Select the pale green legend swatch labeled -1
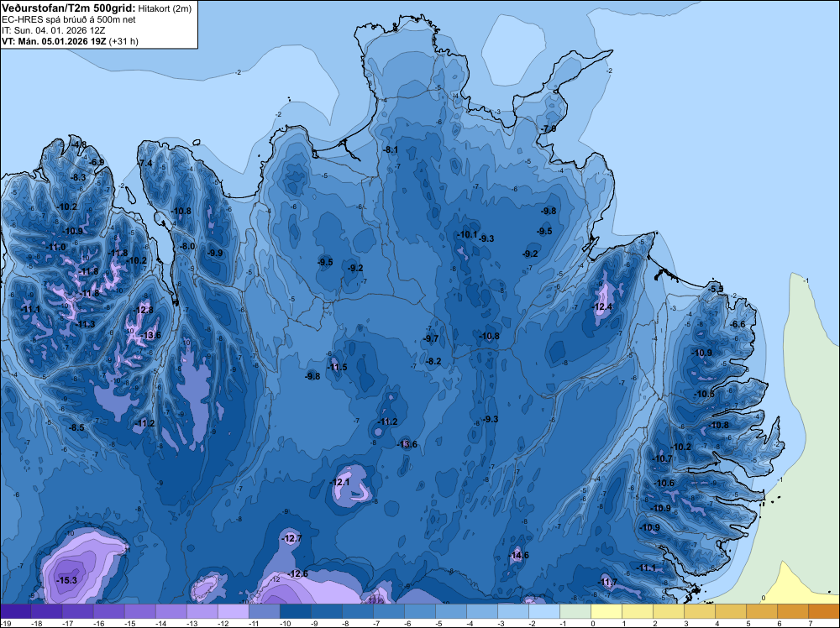 pyautogui.click(x=575, y=611)
